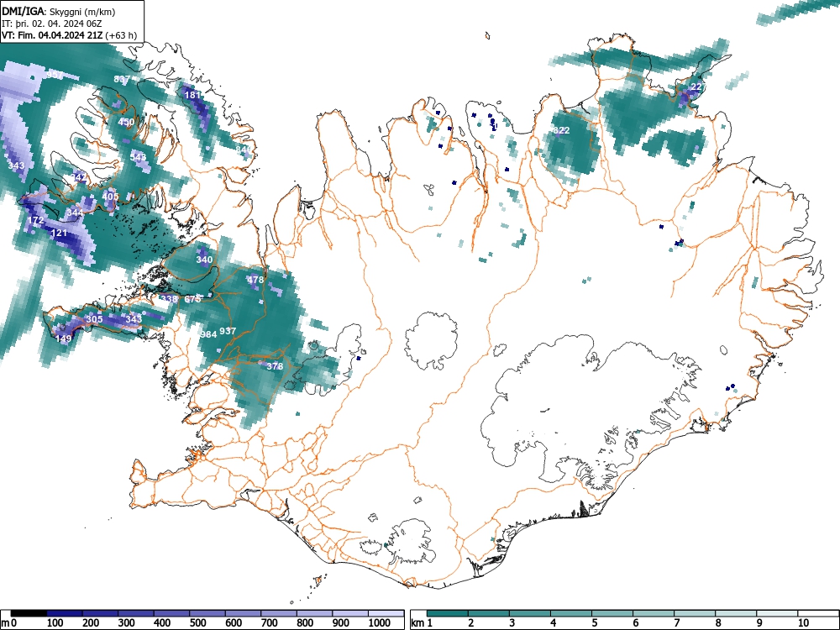840x630 pixels.
Task: Click the black 0–100 m legend swatch
Action: [x=29, y=613]
